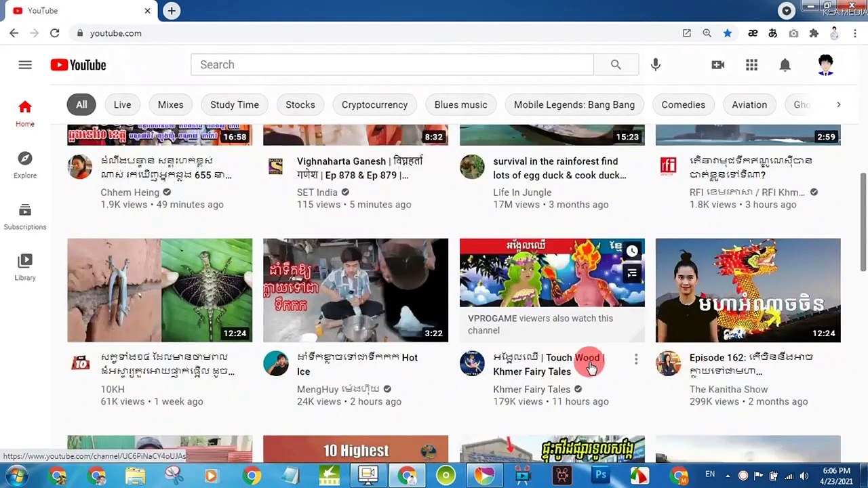Open the Chrome tab search dropdown

pyautogui.click(x=787, y=11)
